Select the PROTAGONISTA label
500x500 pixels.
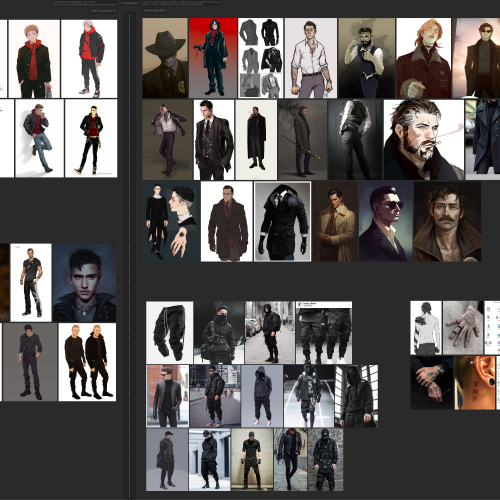click(103, 10)
